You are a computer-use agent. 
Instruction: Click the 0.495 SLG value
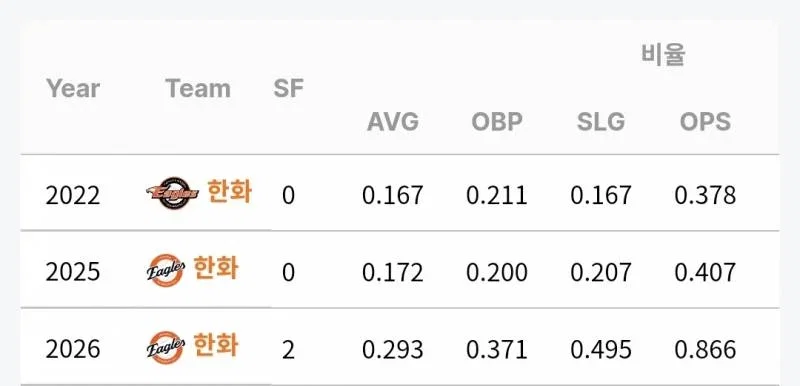[601, 350]
